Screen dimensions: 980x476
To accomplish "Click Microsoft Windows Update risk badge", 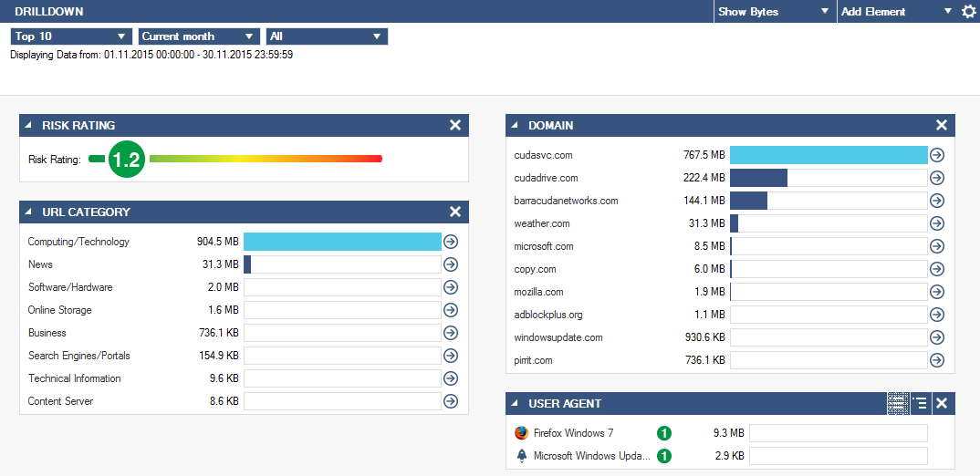I will [663, 456].
